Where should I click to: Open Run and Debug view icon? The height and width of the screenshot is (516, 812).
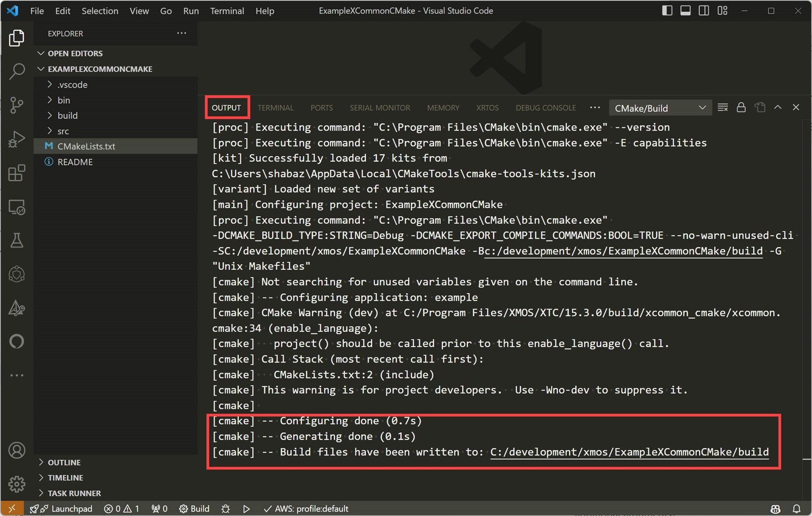tap(16, 139)
